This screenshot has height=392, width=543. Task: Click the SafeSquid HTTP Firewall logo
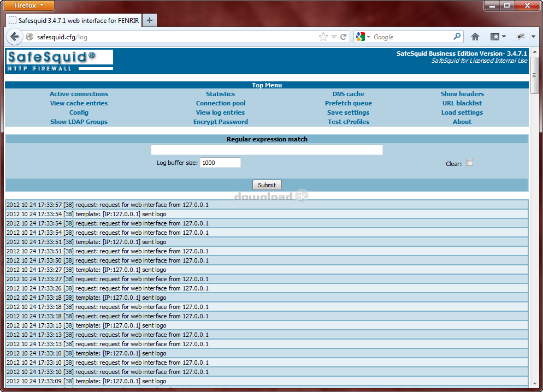pyautogui.click(x=60, y=60)
